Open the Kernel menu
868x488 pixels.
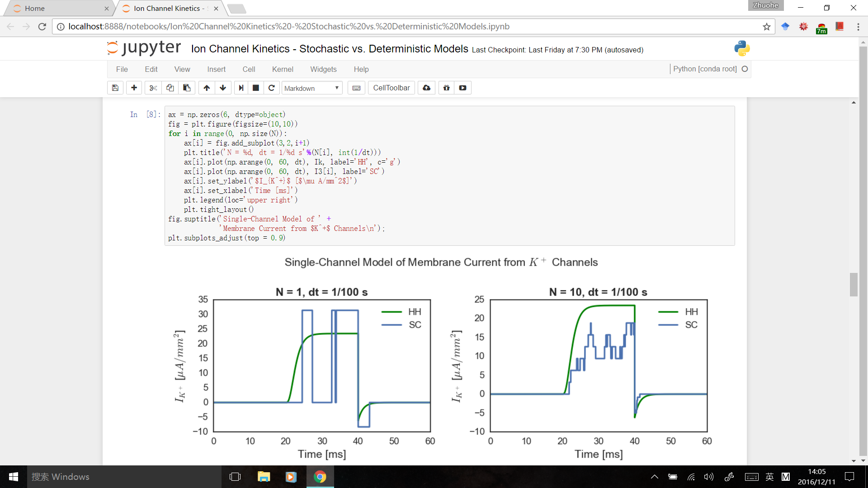(x=283, y=69)
